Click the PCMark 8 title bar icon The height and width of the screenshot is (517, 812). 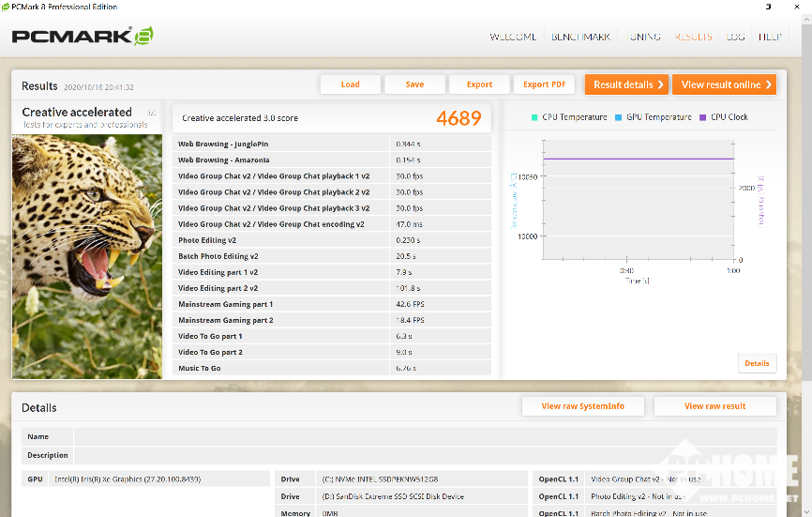[8, 7]
